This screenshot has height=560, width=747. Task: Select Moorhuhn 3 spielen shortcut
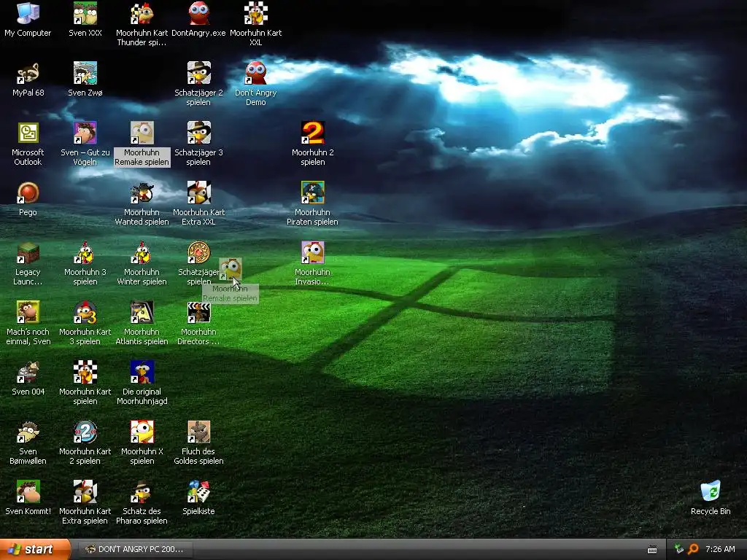pos(85,252)
